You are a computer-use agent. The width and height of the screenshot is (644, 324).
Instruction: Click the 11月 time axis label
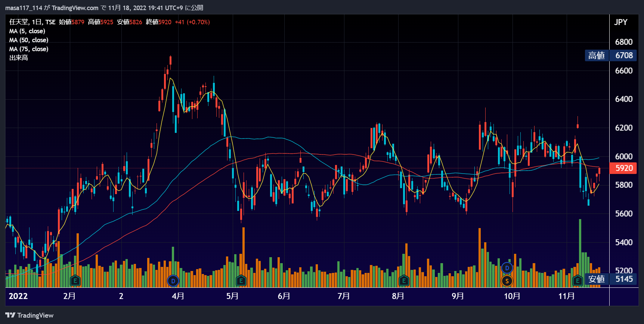(x=566, y=296)
